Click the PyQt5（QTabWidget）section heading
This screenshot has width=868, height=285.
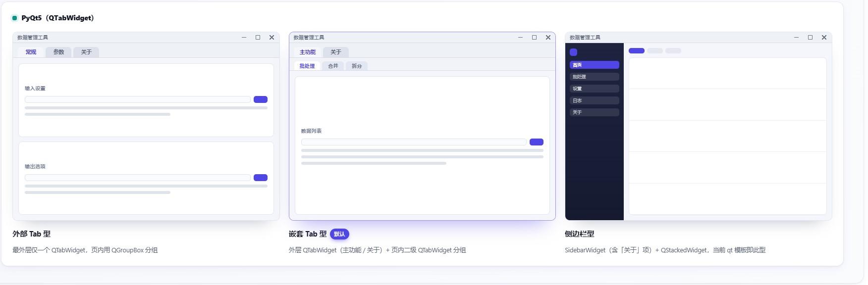click(x=57, y=18)
